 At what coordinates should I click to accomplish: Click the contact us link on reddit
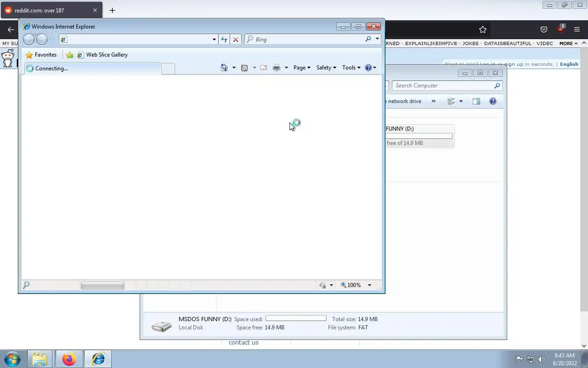[243, 343]
